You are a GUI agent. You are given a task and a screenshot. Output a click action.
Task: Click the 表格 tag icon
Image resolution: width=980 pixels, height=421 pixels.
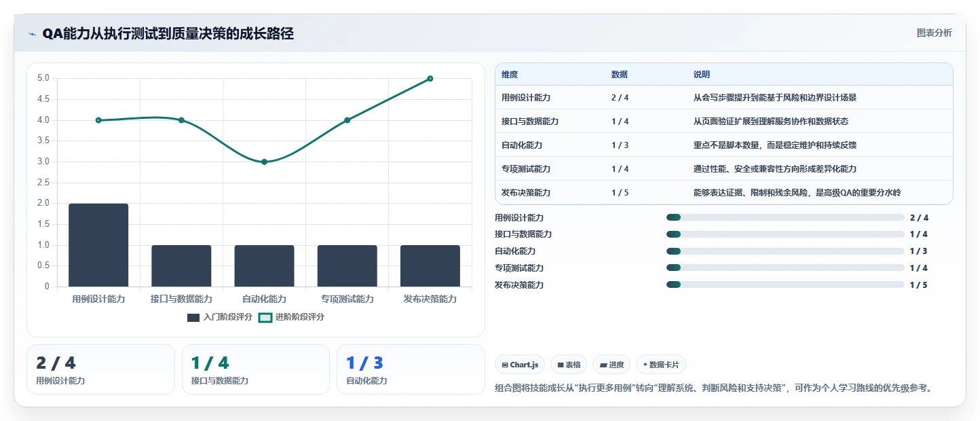click(561, 365)
